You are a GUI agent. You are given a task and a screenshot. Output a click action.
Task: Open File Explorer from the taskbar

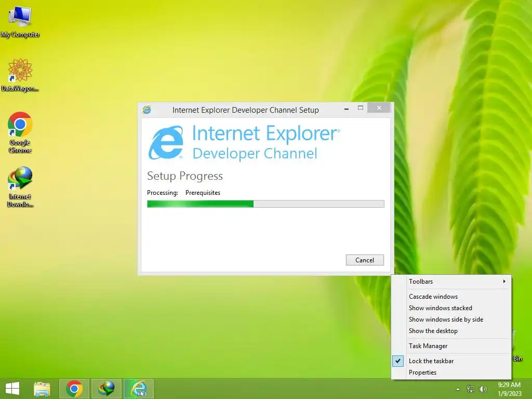pos(42,389)
